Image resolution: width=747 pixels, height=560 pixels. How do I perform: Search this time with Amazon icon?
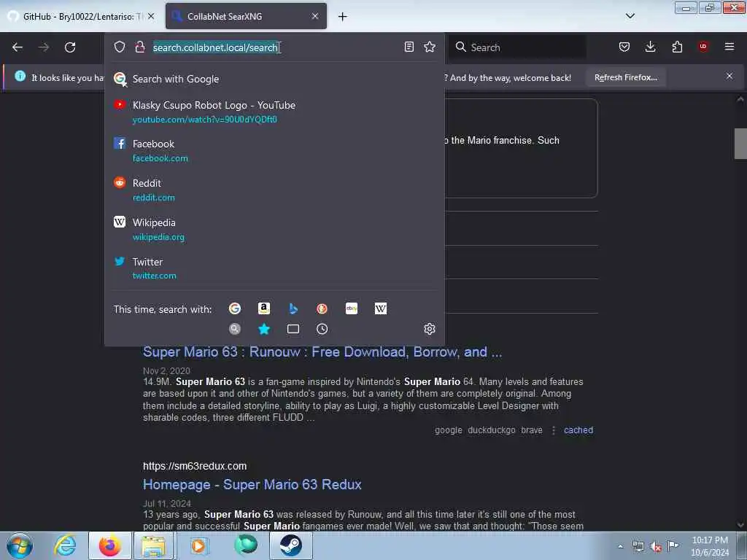coord(264,308)
